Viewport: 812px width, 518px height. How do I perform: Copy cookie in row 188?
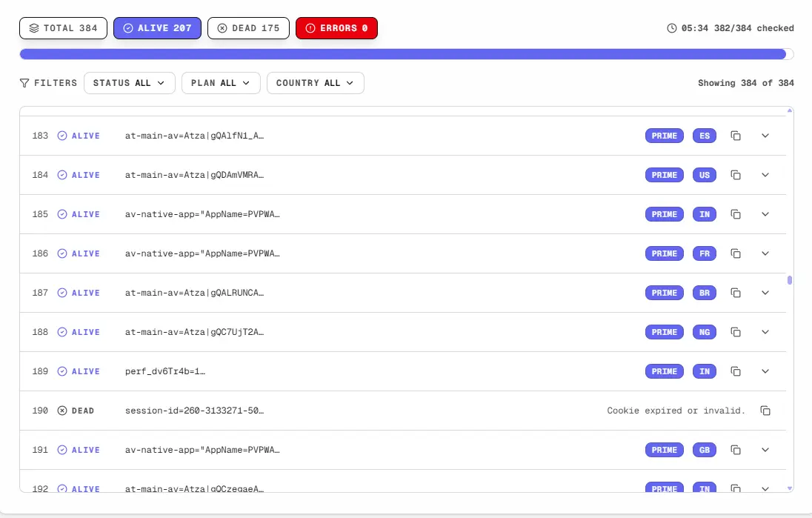(736, 332)
